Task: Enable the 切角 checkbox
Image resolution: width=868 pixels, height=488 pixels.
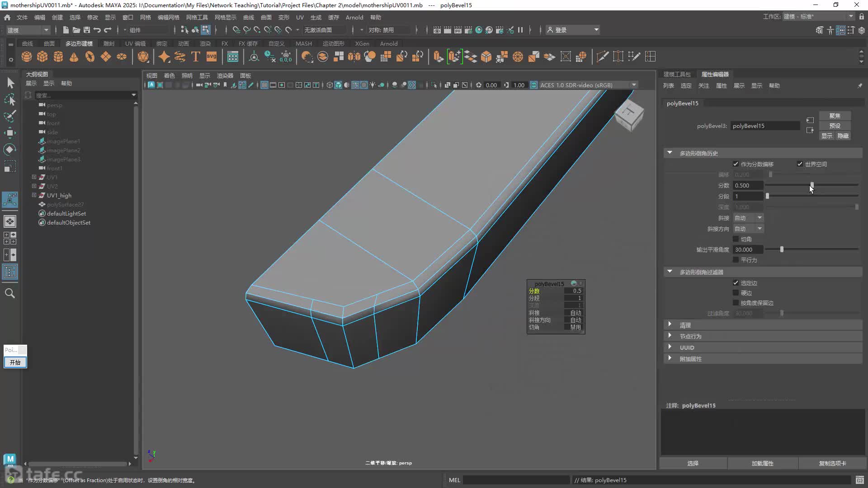Action: tap(736, 239)
